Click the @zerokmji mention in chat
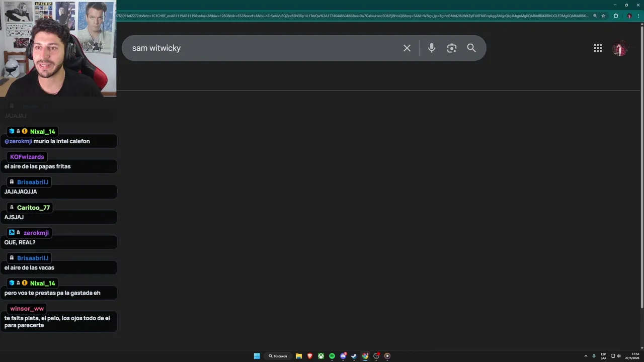644x362 pixels. 18,141
